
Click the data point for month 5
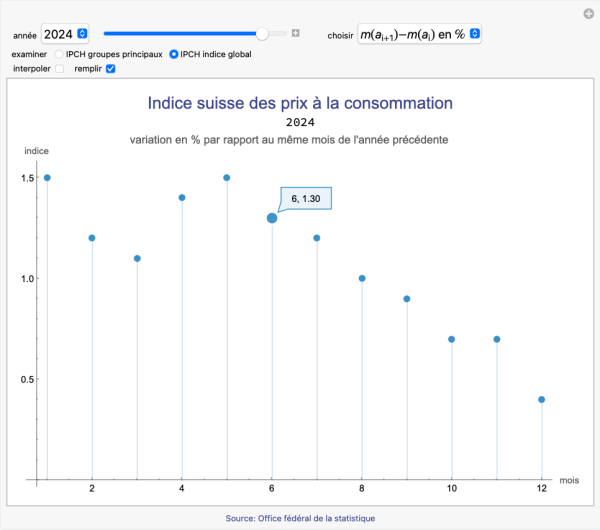pos(227,178)
